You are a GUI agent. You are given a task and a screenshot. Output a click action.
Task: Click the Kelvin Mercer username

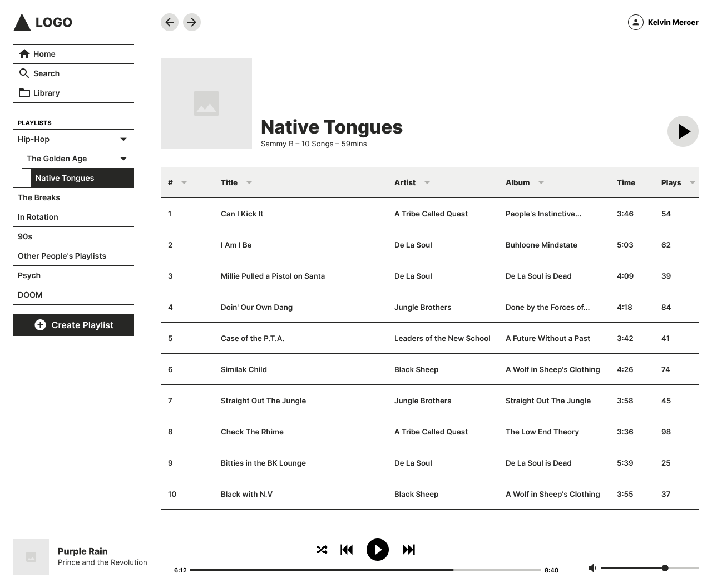(x=673, y=22)
